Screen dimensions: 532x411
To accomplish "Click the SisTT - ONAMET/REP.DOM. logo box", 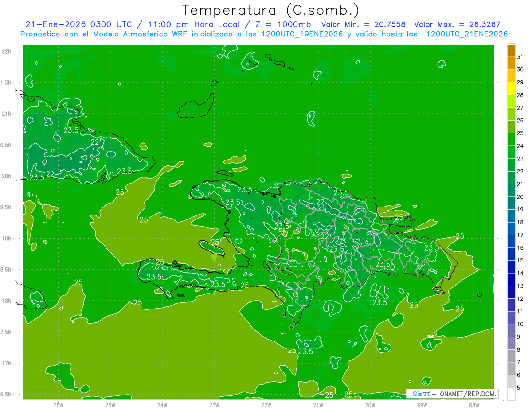I will click(452, 394).
